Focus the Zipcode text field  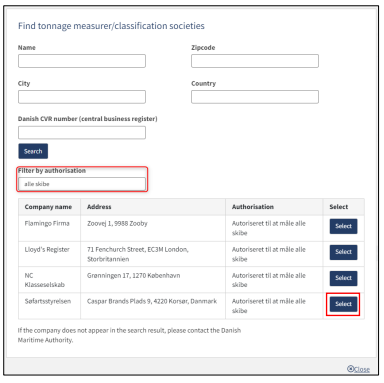click(255, 61)
